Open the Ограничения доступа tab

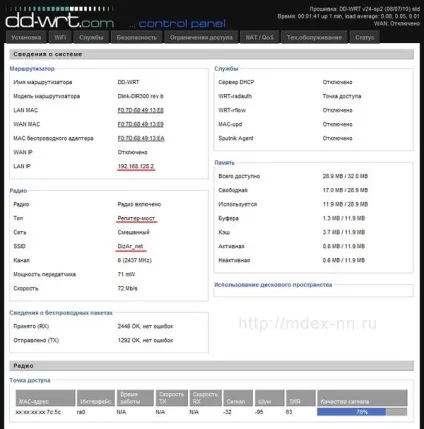[201, 37]
